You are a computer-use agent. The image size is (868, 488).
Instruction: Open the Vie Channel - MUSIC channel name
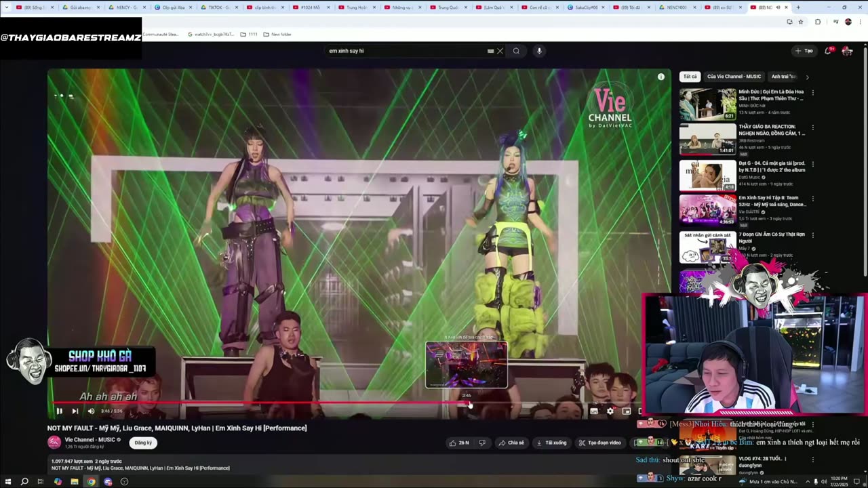coord(90,440)
